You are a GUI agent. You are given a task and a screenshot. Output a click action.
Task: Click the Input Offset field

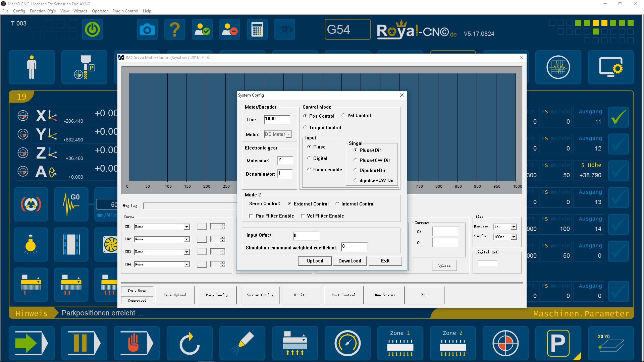(x=306, y=236)
